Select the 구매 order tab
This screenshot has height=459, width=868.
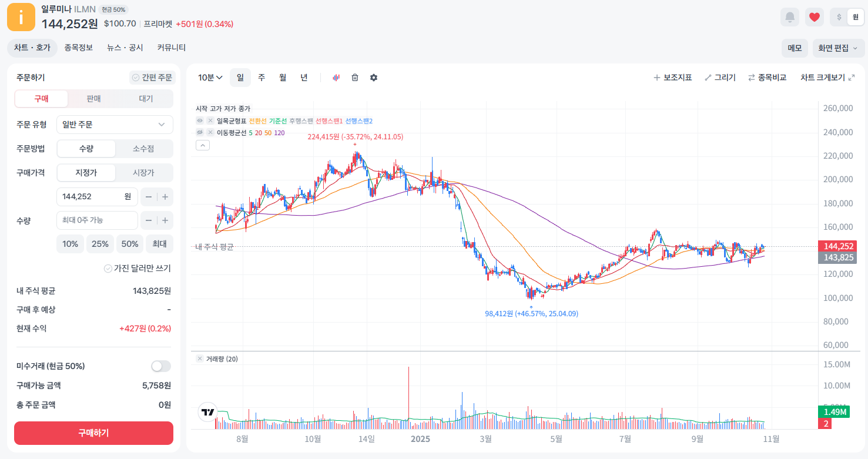(42, 99)
